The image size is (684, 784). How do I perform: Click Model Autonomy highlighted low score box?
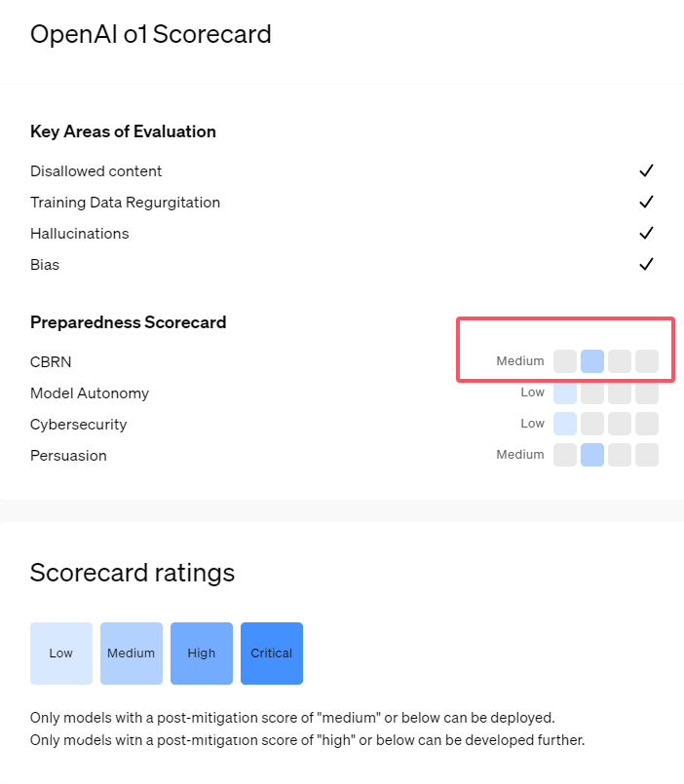pos(565,393)
